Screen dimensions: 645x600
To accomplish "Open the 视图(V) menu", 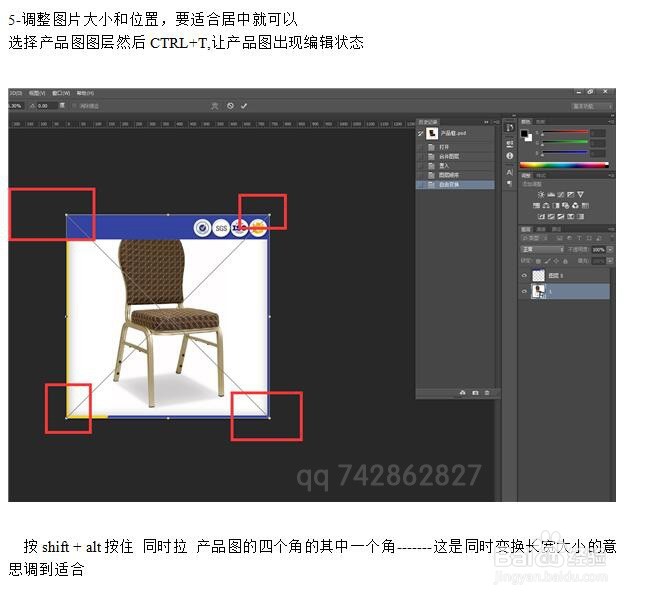I will (36, 93).
